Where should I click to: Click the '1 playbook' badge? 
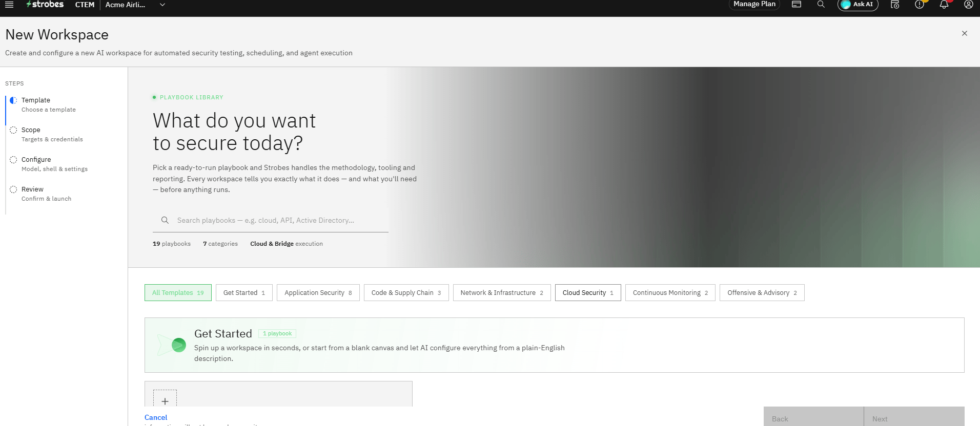click(277, 334)
